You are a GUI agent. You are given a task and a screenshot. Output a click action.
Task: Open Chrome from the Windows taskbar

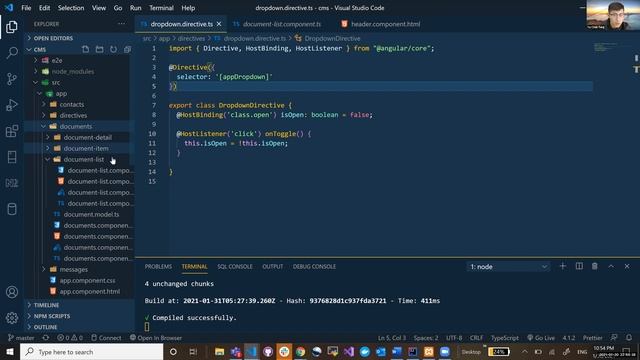coord(300,351)
